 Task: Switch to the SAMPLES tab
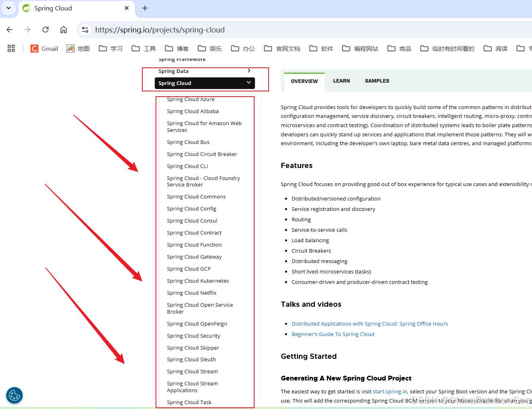click(x=377, y=81)
